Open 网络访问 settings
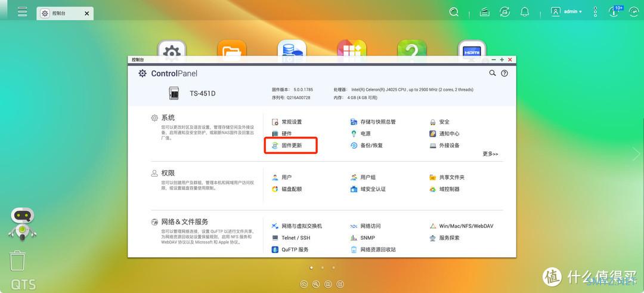644x293 pixels. coord(366,226)
